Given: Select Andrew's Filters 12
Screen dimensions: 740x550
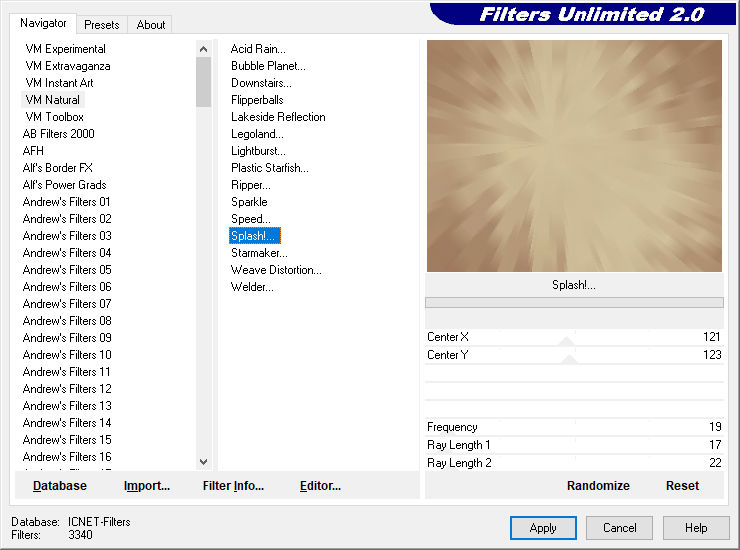Looking at the screenshot, I should click(67, 389).
